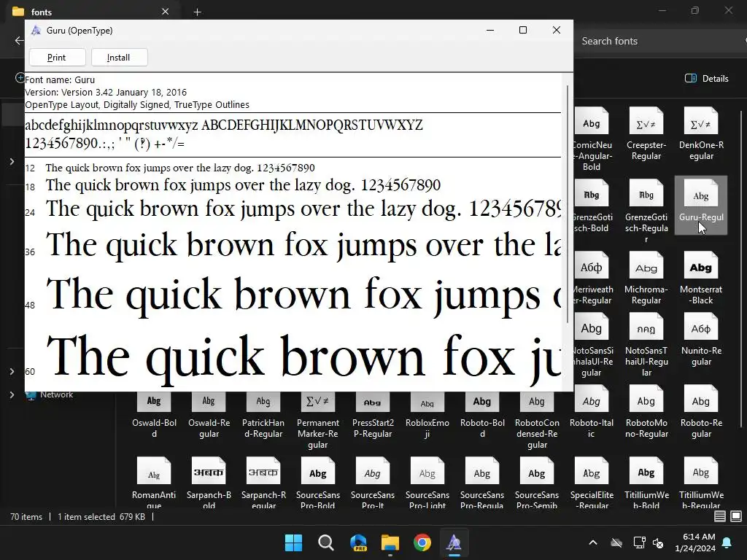Expand the Network tree item
Viewport: 747px width, 560px height.
(12, 394)
